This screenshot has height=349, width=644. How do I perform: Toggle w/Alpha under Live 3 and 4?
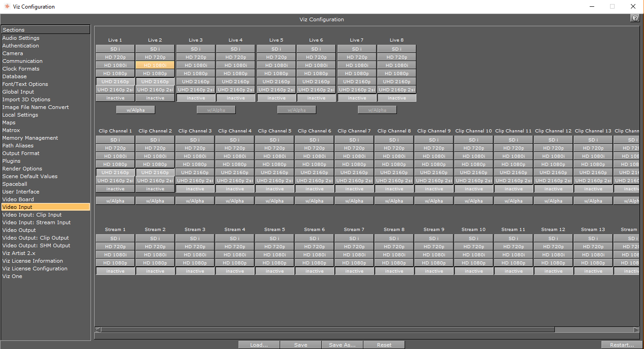pos(216,110)
